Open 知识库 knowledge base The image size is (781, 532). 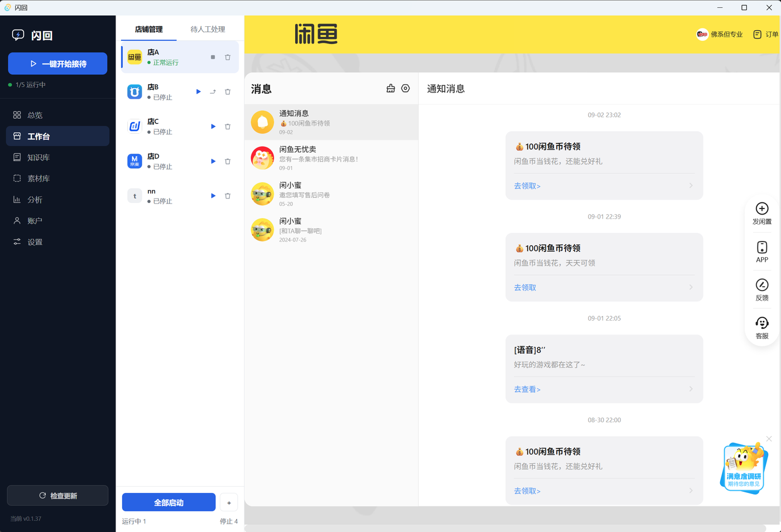(x=57, y=157)
